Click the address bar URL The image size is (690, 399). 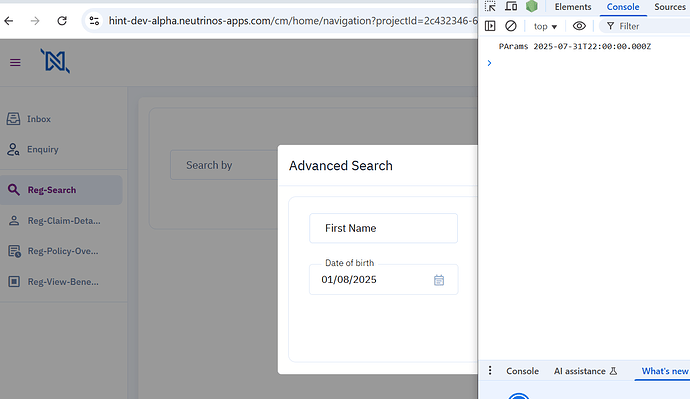tap(293, 21)
